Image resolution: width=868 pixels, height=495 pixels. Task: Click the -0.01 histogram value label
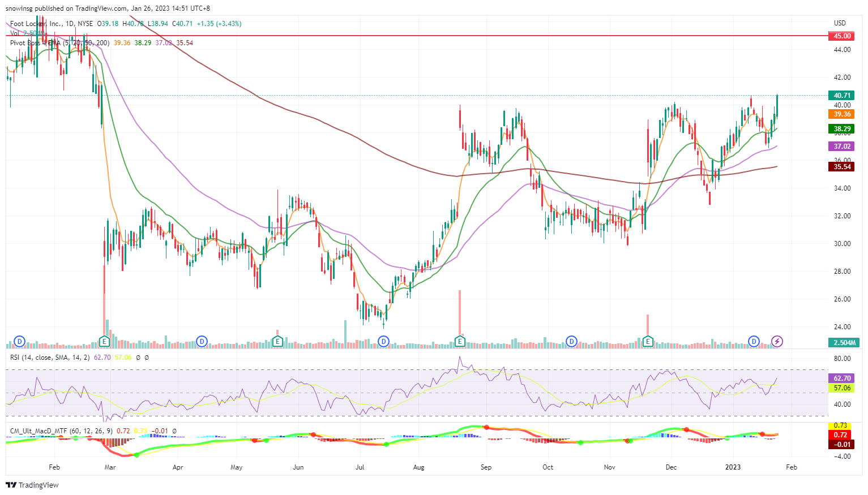pos(840,445)
